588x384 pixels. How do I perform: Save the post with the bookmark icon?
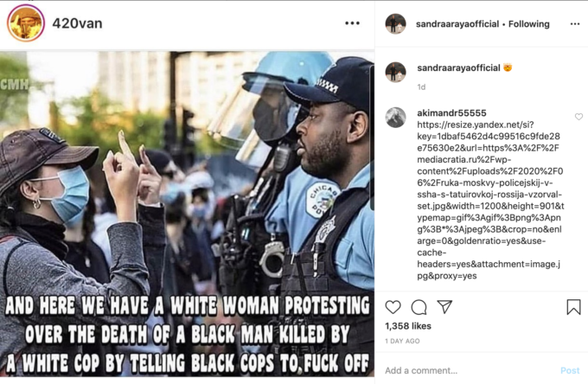[x=573, y=307]
